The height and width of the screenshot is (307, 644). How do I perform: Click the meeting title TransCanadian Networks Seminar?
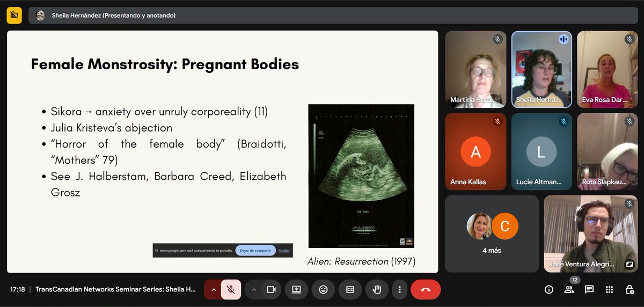[x=116, y=289]
